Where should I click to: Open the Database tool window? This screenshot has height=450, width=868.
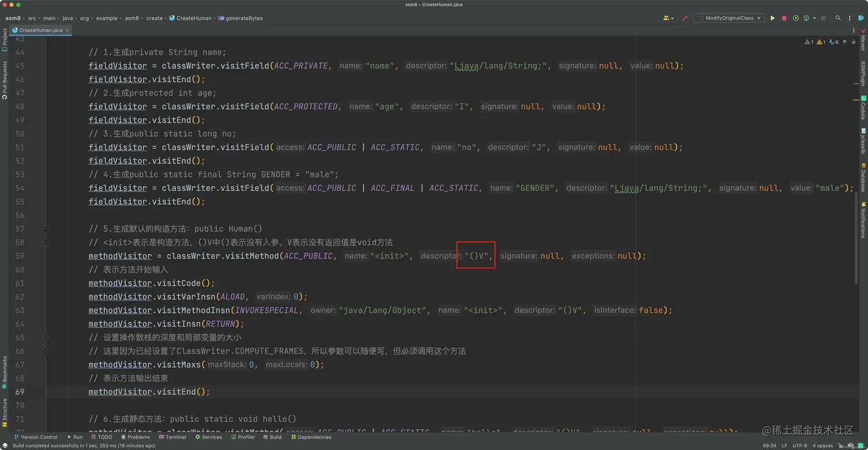pyautogui.click(x=863, y=178)
